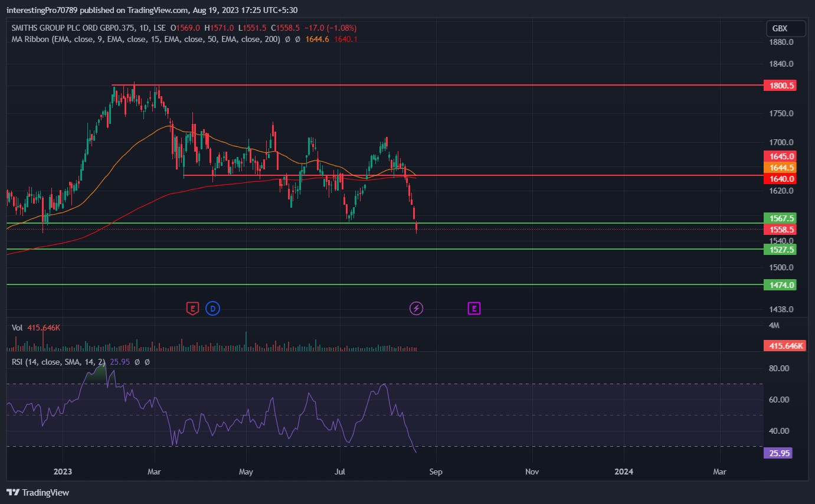Click the TradingView logo at bottom left
815x504 pixels.
pyautogui.click(x=38, y=492)
